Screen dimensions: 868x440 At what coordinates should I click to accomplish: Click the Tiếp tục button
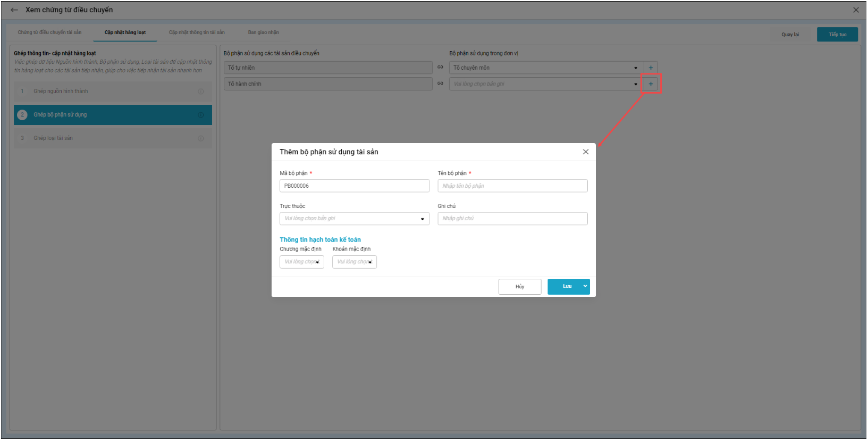point(837,35)
